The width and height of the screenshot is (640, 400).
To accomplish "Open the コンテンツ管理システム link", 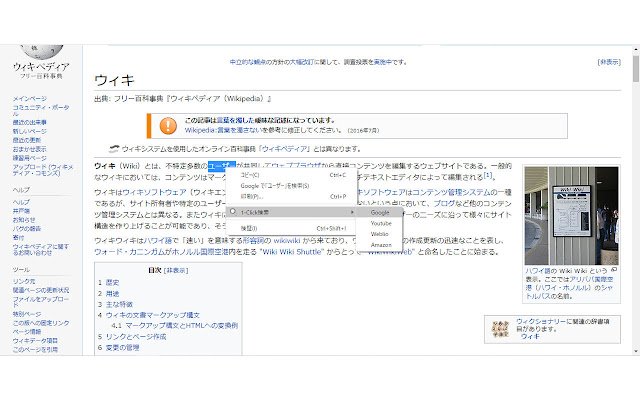I will (451, 192).
